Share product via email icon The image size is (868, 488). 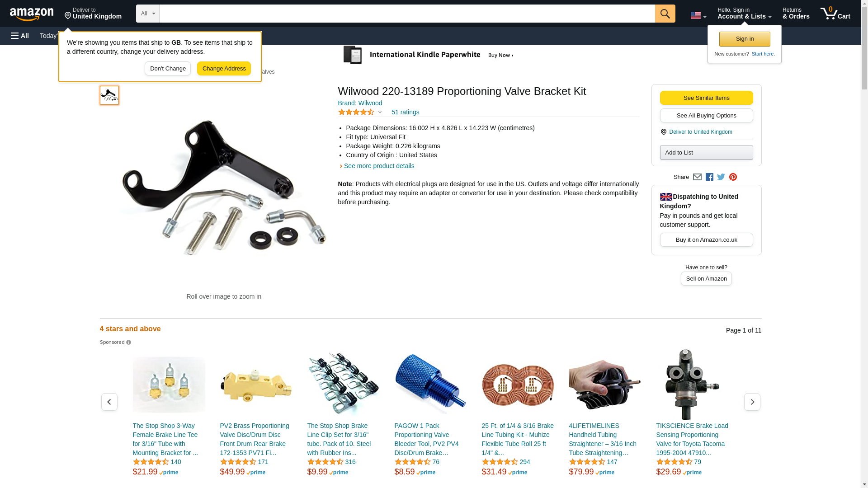pos(697,177)
